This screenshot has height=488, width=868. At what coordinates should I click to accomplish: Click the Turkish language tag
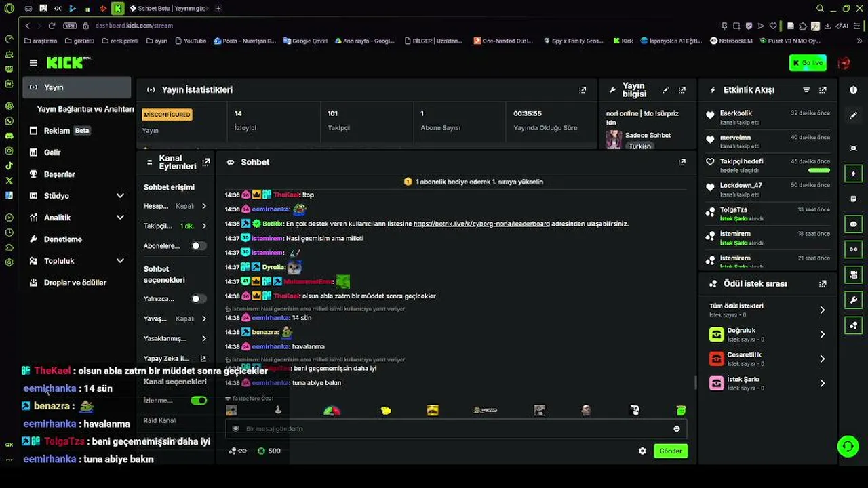(639, 146)
